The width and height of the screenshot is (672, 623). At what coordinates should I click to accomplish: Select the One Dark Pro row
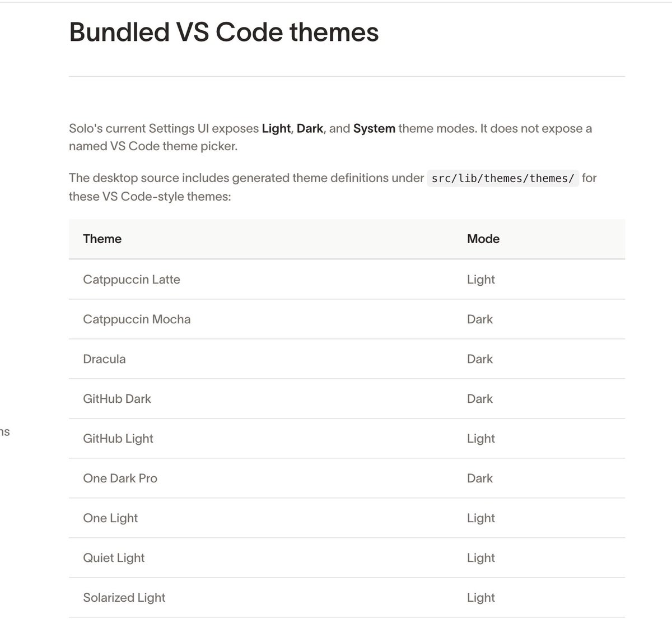click(347, 478)
